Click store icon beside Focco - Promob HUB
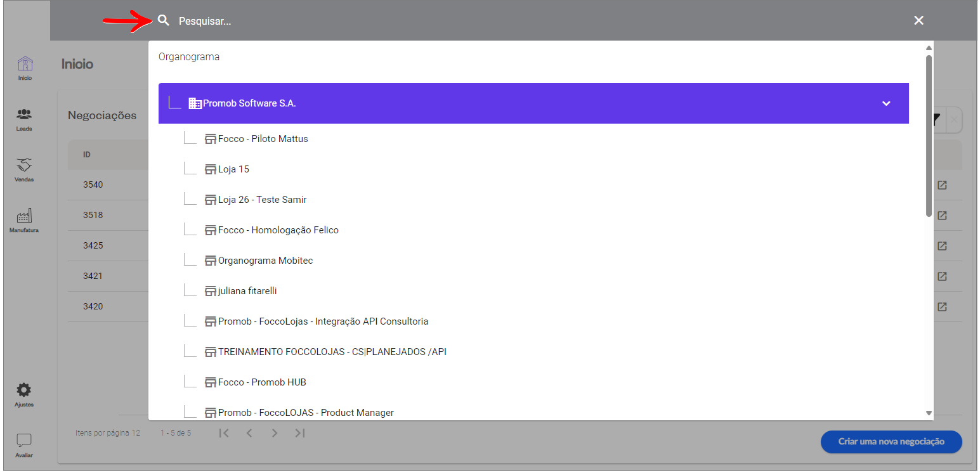 (x=211, y=382)
